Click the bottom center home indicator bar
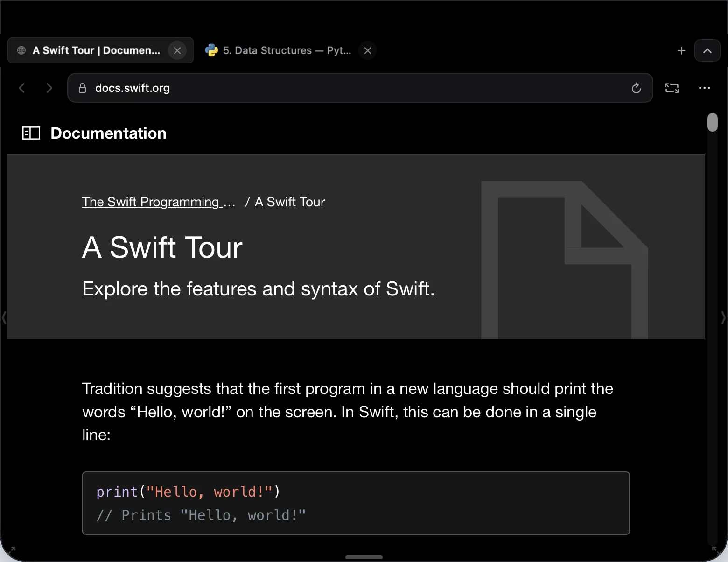 pos(364,557)
